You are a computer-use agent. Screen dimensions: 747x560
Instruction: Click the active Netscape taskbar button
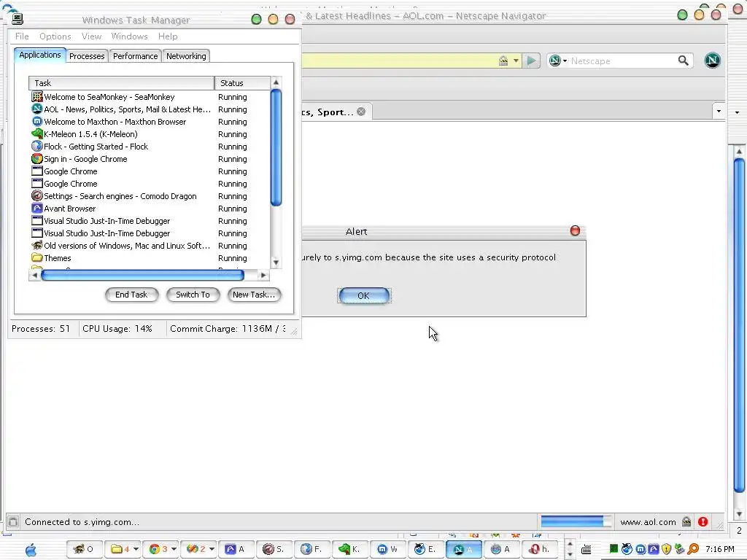(463, 549)
